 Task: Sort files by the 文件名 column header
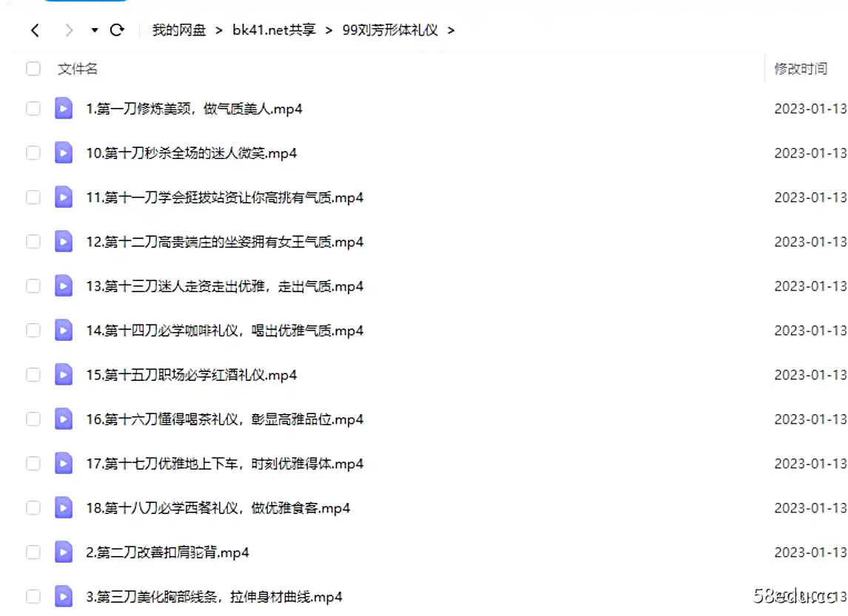(76, 68)
